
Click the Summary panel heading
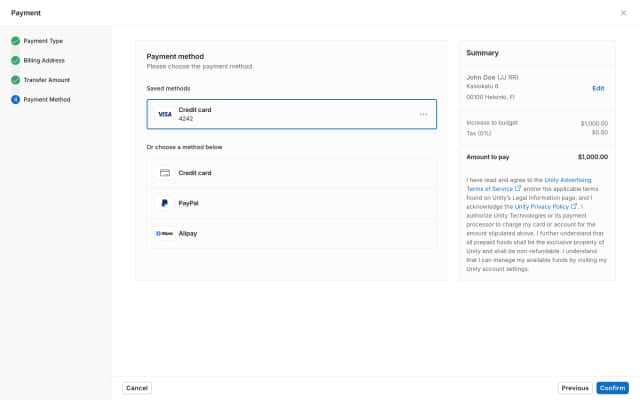(x=482, y=53)
